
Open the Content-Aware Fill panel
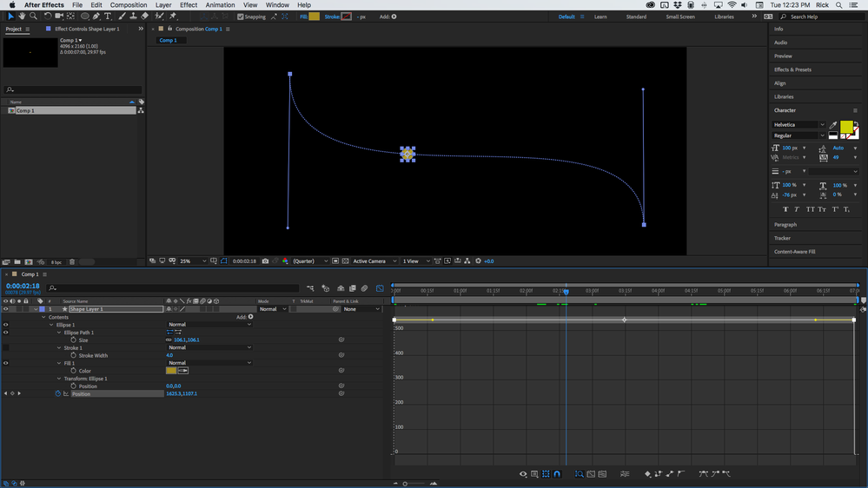pyautogui.click(x=794, y=252)
